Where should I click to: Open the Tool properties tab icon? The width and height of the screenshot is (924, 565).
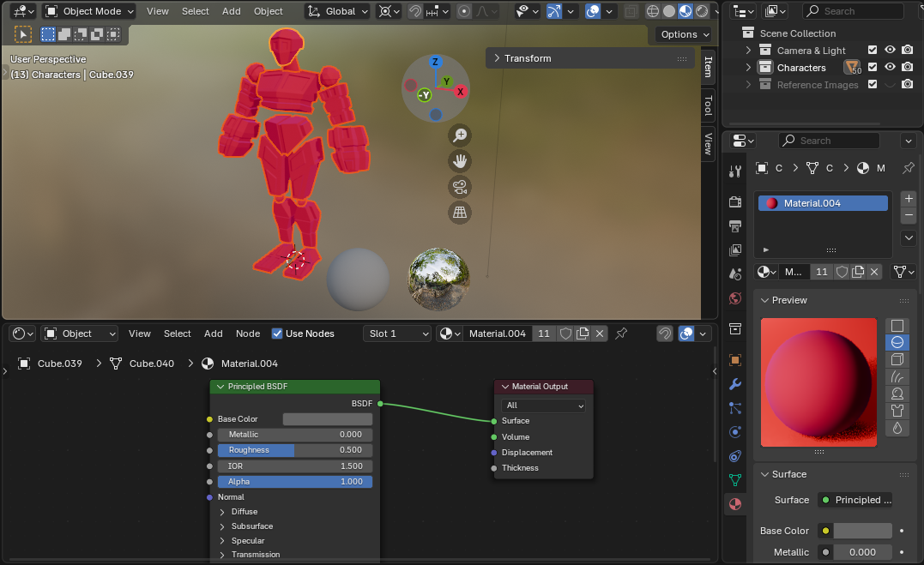pyautogui.click(x=735, y=171)
